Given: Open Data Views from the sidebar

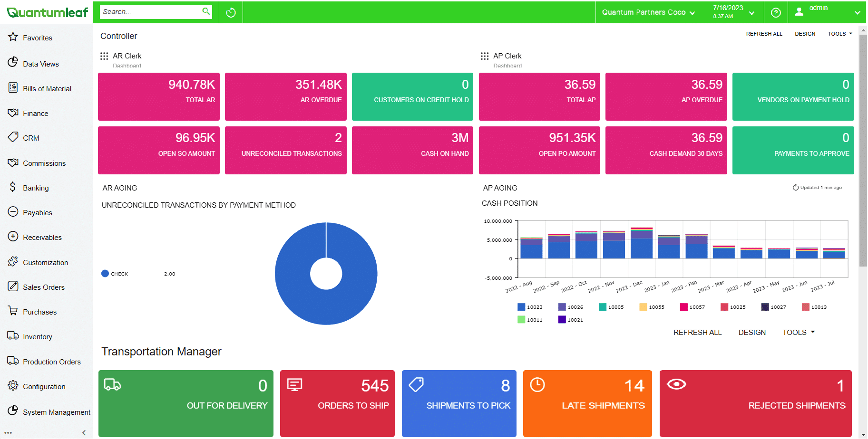Looking at the screenshot, I should coord(33,64).
